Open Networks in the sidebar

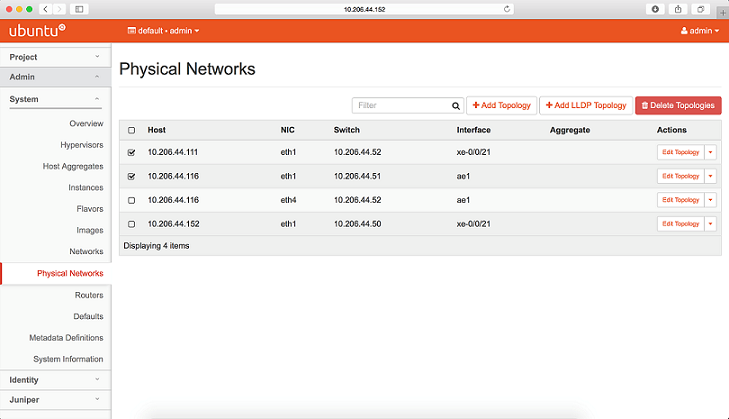pyautogui.click(x=86, y=252)
